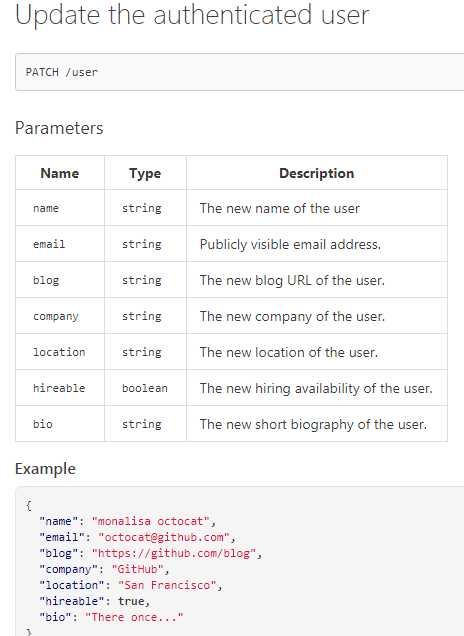The image size is (464, 636).
Task: Click the 'blog' parameter name
Action: point(46,280)
